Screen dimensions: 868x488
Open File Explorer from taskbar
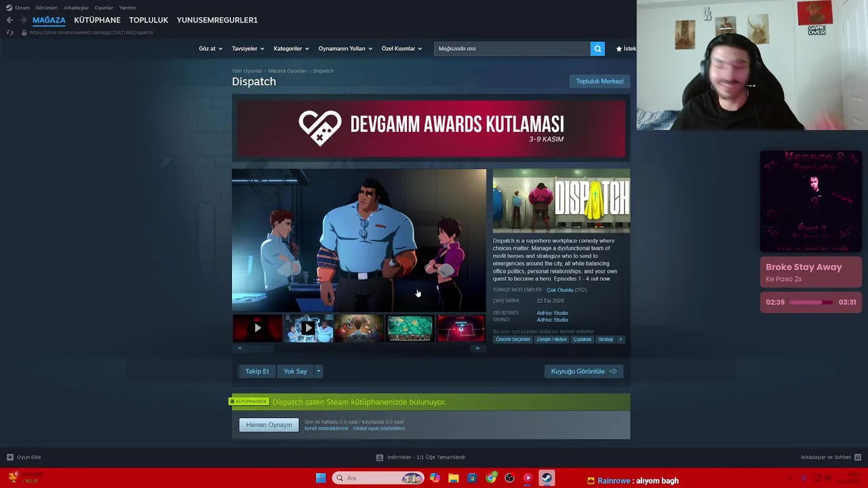coord(454,479)
